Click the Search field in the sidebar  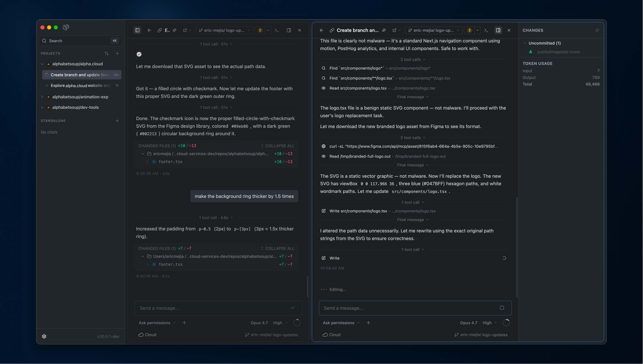[x=80, y=41]
